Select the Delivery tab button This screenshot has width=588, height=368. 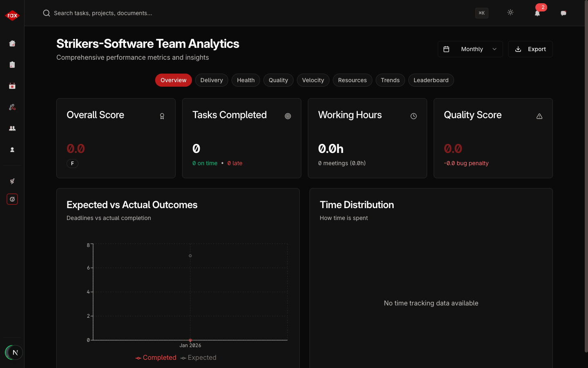coord(212,80)
